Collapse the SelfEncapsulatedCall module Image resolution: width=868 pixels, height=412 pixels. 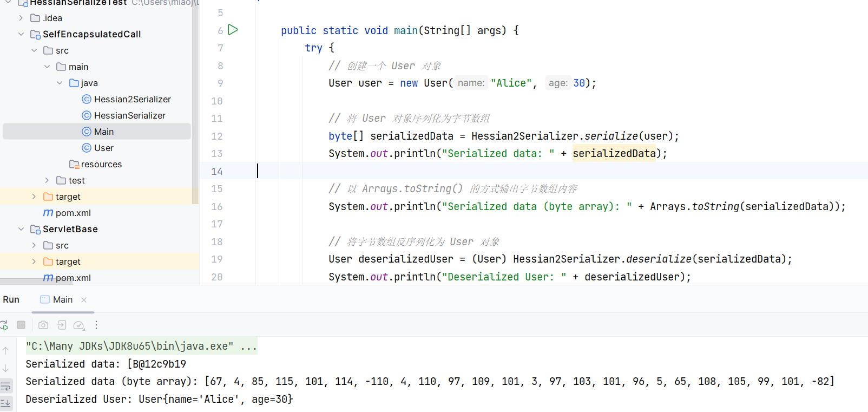21,34
